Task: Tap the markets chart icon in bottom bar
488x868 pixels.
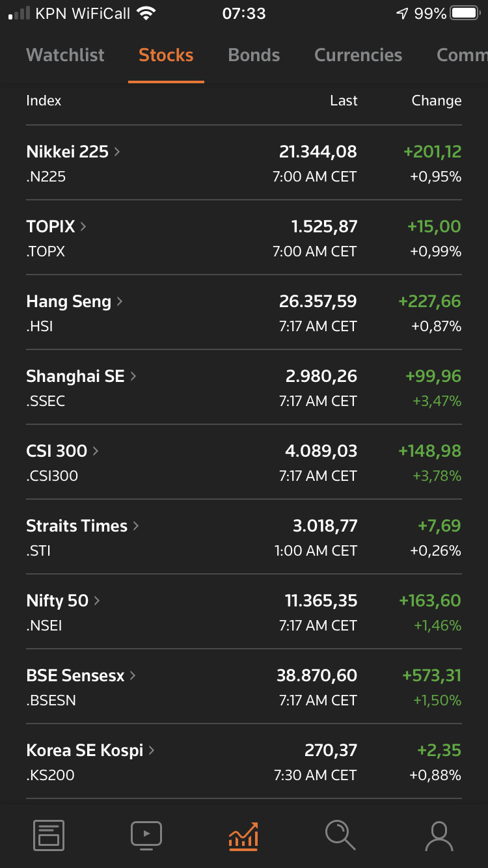Action: click(x=243, y=835)
